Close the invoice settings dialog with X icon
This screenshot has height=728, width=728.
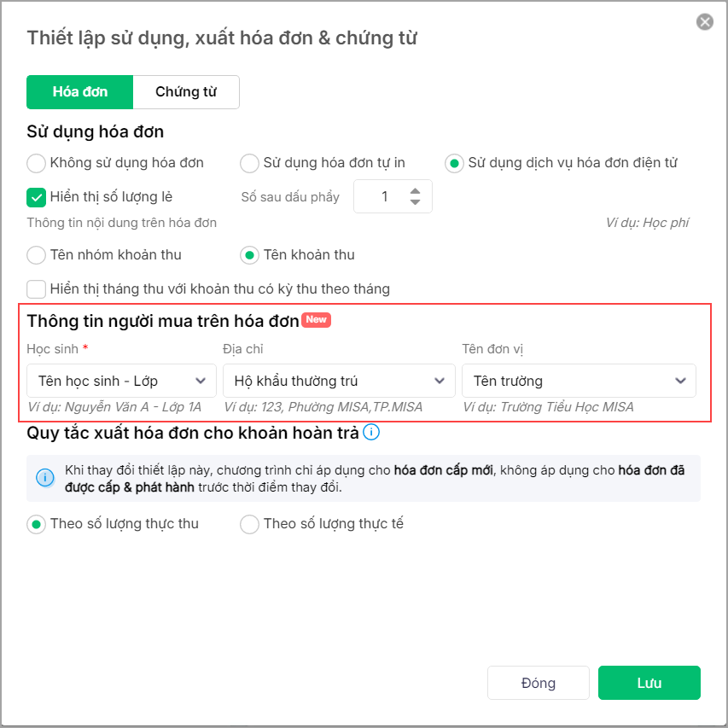[705, 22]
